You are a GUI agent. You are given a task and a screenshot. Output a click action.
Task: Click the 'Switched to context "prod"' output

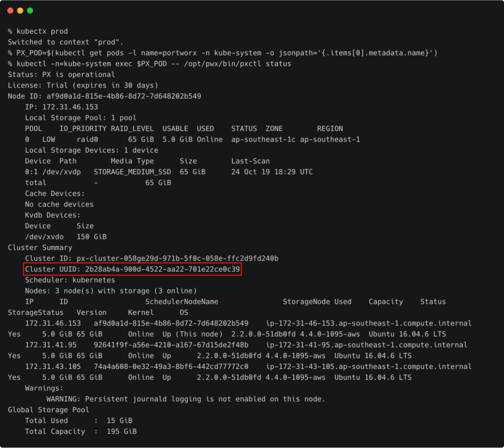[x=65, y=42]
